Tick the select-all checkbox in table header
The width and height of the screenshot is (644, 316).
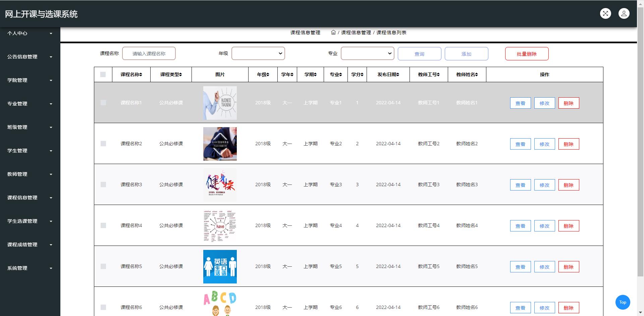point(103,74)
